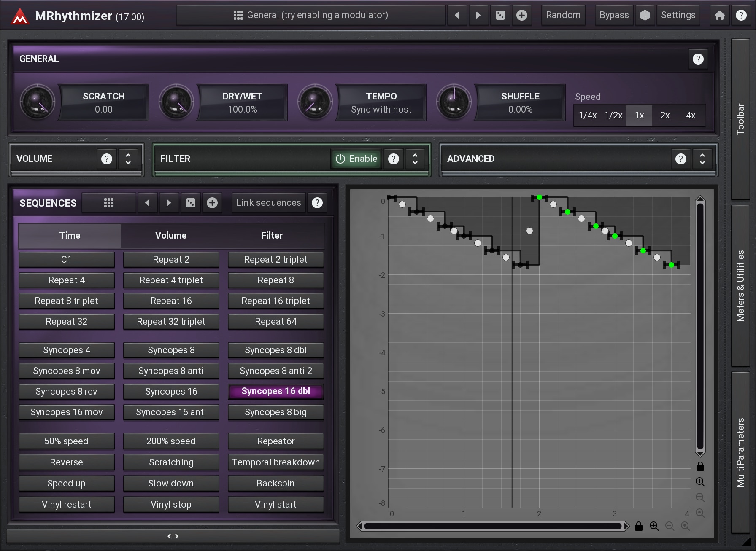Screen dimensions: 756x551
Task: Expand the Advanced section
Action: 702,159
